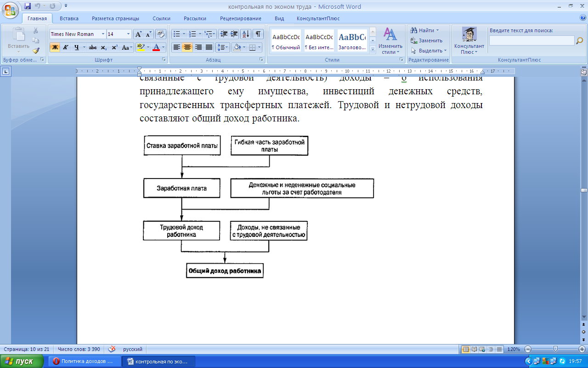Toggle subscript x₂ formatting

click(104, 47)
